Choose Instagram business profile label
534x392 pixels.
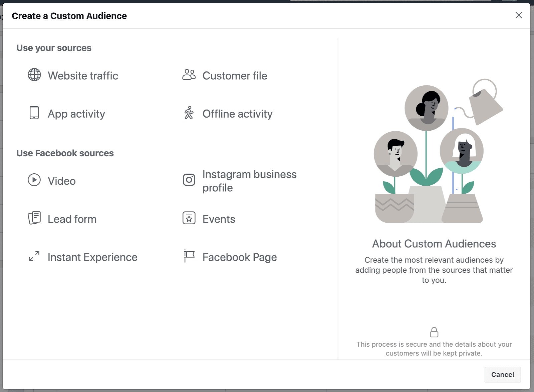(249, 181)
